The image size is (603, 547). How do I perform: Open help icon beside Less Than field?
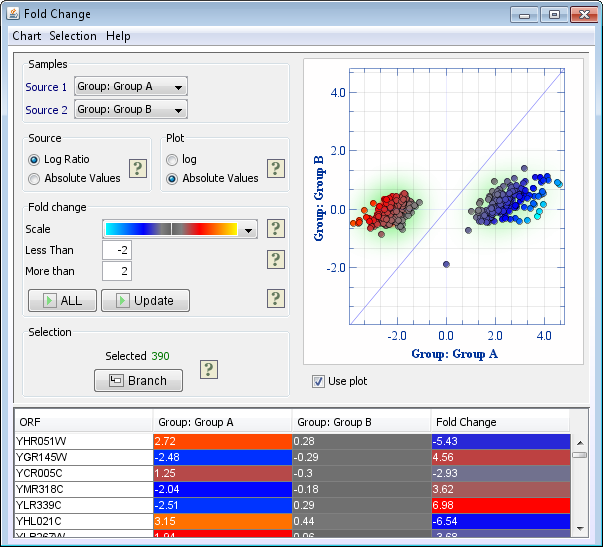[276, 260]
